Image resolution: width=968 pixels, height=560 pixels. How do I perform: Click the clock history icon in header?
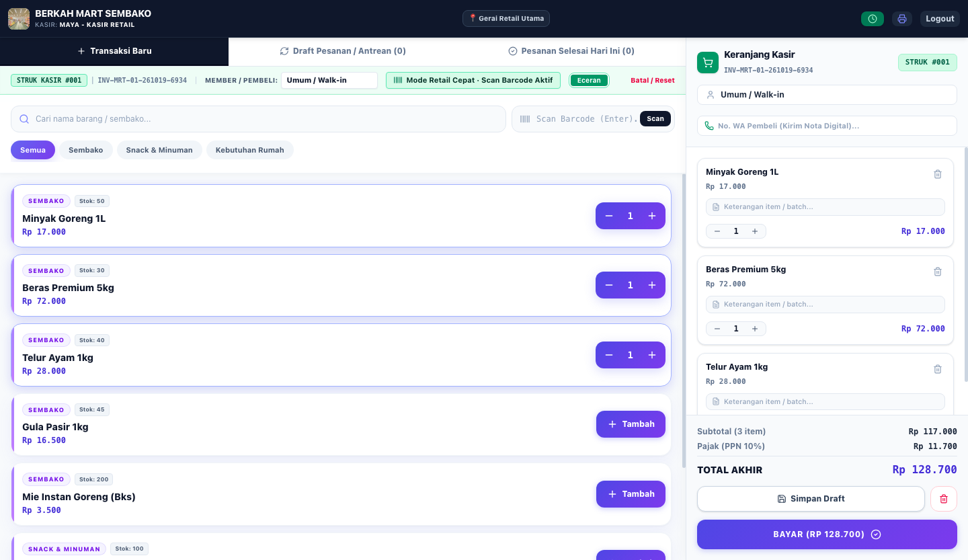coord(873,19)
